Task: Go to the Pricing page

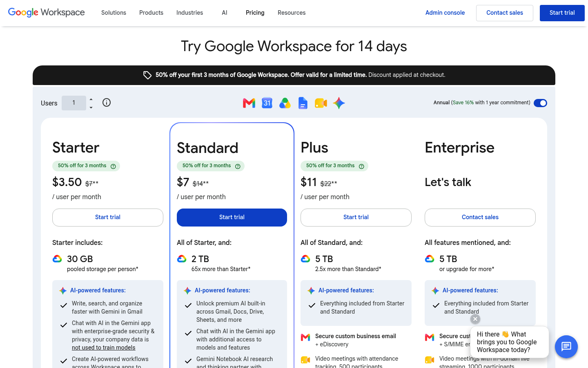Action: (x=255, y=13)
